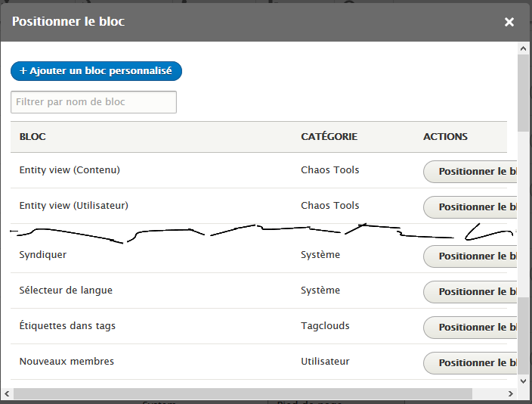Click Ajouter un bloc personnalisé button
Screen dimensions: 532x404
pos(96,71)
